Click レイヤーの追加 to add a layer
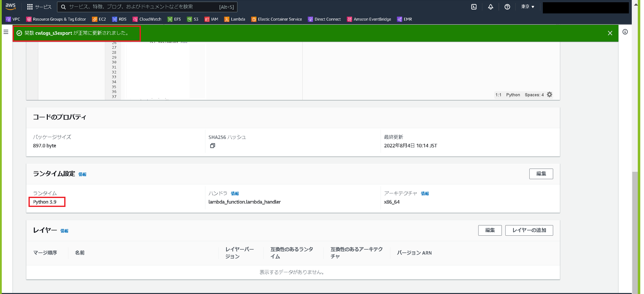 [529, 230]
